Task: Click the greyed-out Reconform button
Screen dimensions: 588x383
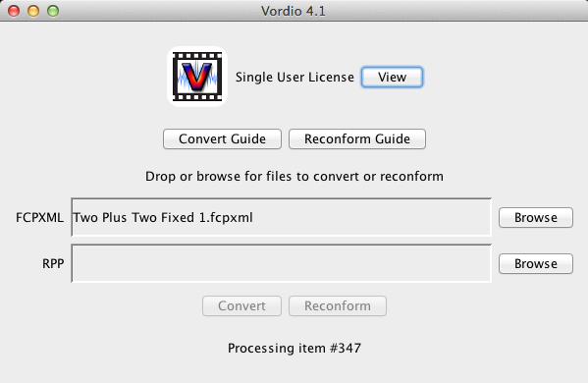Action: click(x=337, y=305)
